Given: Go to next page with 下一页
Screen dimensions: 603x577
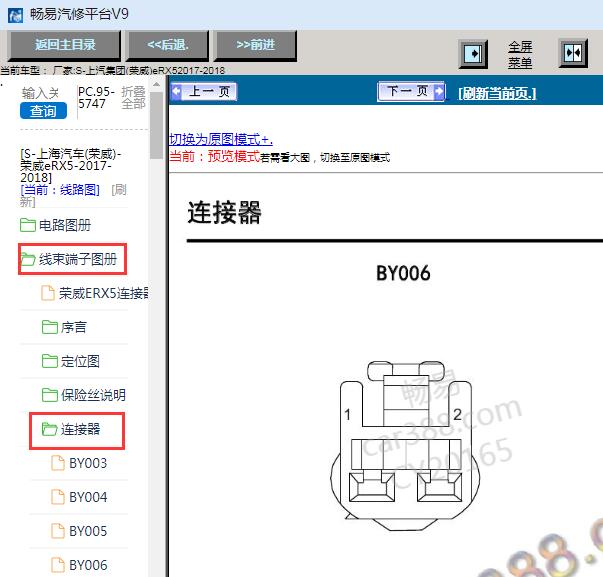Looking at the screenshot, I should pyautogui.click(x=411, y=92).
